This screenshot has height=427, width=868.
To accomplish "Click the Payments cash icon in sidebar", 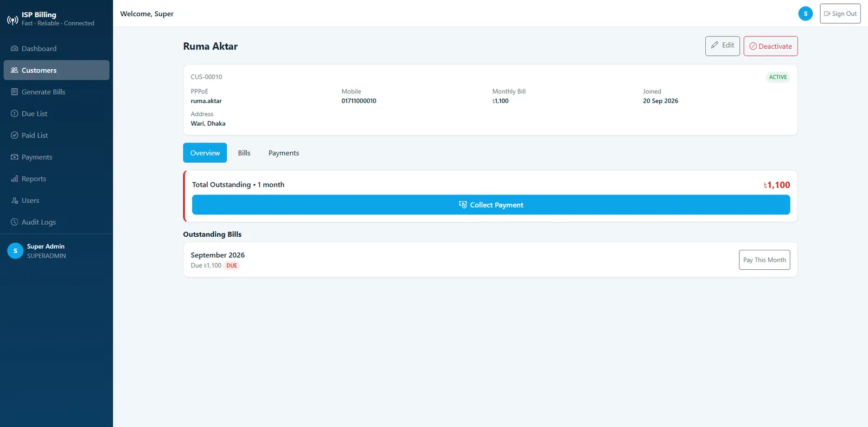I will 15,157.
